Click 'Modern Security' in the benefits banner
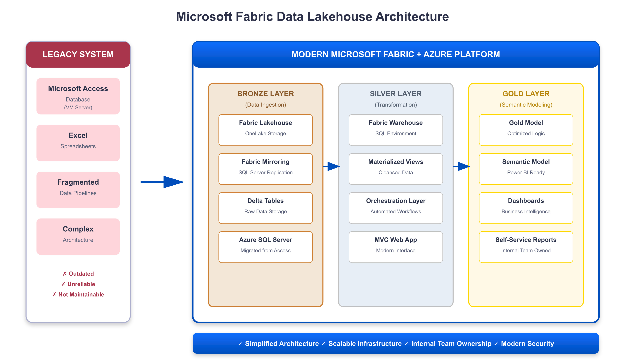Screen dimensions: 625x364 pos(527,344)
